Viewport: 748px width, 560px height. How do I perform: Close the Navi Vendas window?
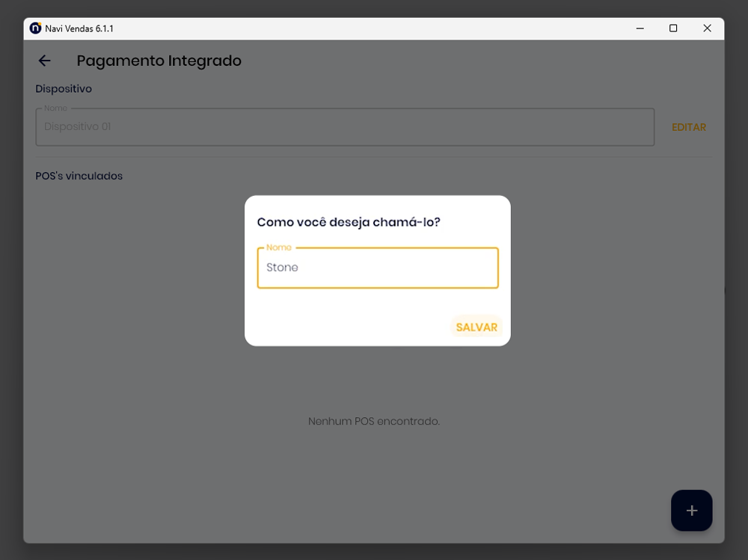707,28
